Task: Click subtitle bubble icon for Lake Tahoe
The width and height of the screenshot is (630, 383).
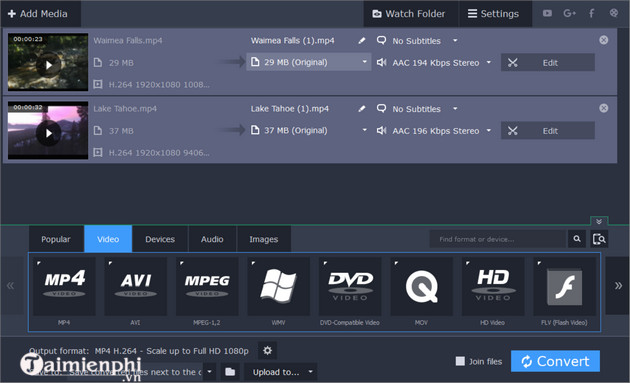Action: pos(381,109)
